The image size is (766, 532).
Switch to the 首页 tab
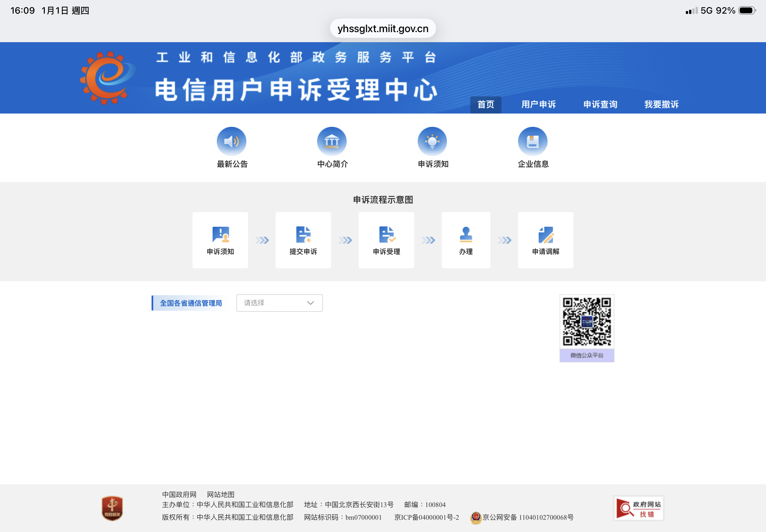[486, 105]
